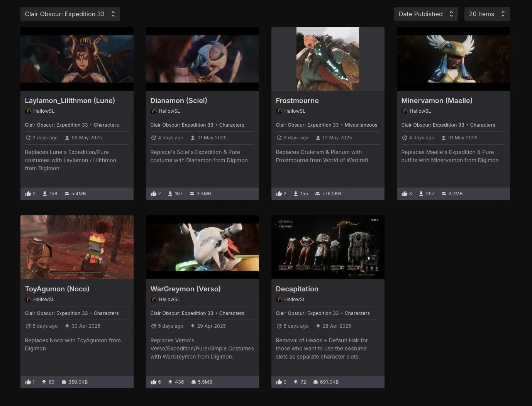Click the updated clock icon on ToyAgumon card
Viewport: 532px width, 406px height.
coord(28,326)
